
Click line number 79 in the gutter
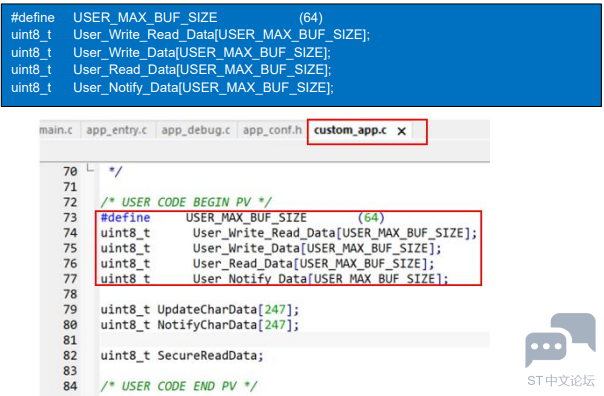point(70,310)
